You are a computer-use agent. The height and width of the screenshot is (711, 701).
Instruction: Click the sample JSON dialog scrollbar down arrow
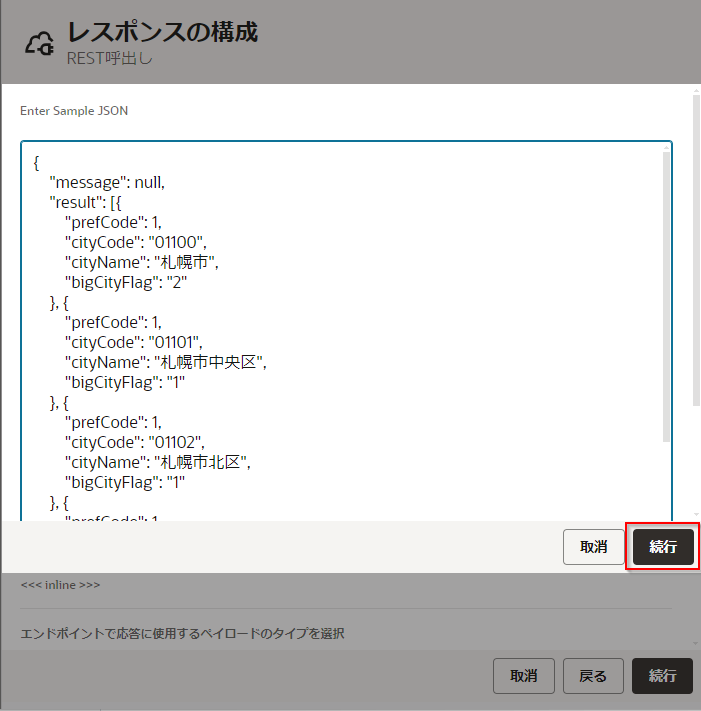coord(695,514)
